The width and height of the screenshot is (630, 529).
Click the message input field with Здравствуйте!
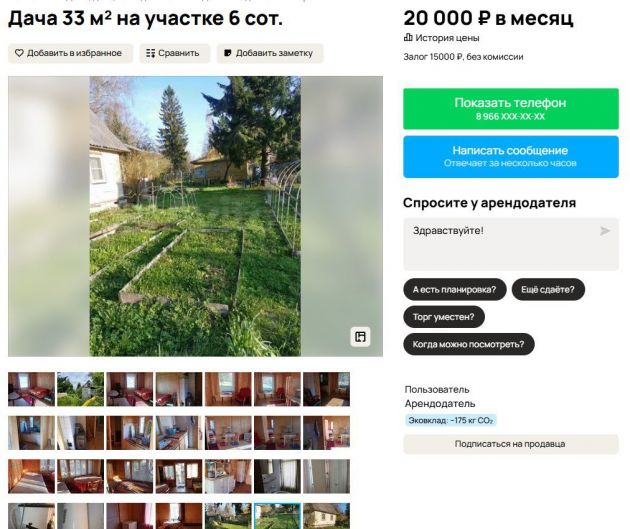pos(511,244)
